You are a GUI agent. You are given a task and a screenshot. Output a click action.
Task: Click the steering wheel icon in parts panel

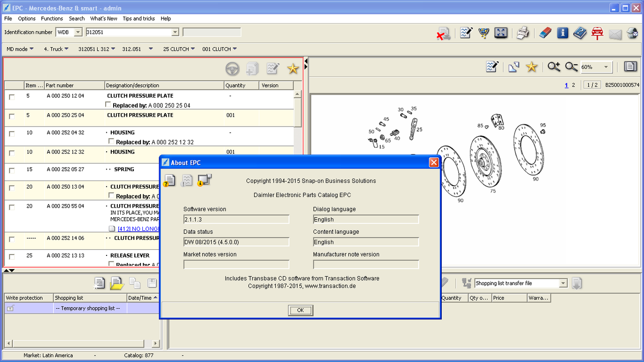point(232,69)
